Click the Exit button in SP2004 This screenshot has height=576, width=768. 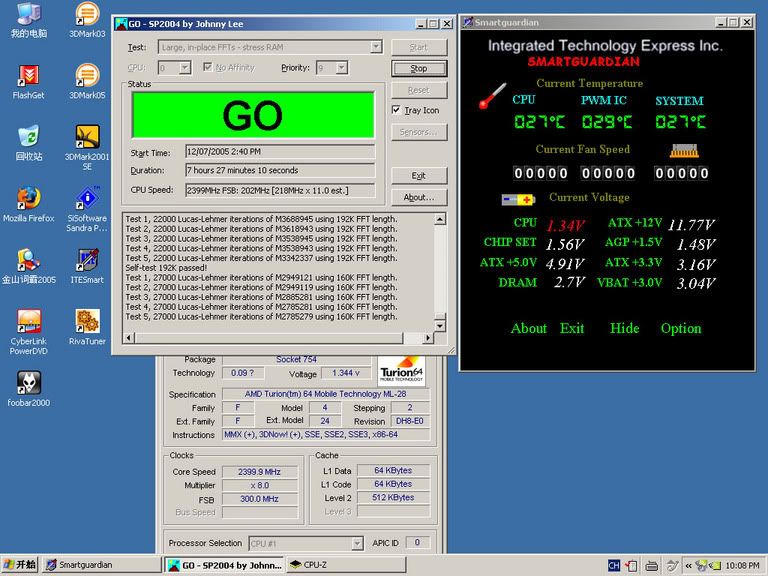coord(419,175)
